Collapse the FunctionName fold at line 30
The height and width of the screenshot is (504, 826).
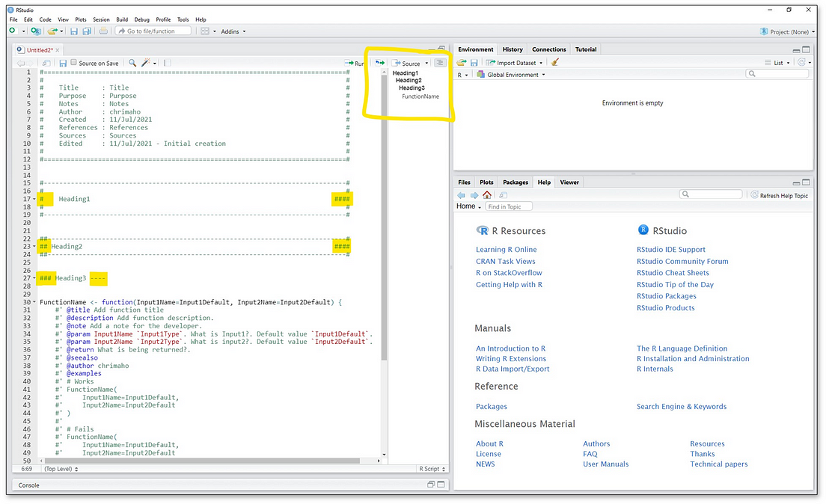pyautogui.click(x=34, y=302)
